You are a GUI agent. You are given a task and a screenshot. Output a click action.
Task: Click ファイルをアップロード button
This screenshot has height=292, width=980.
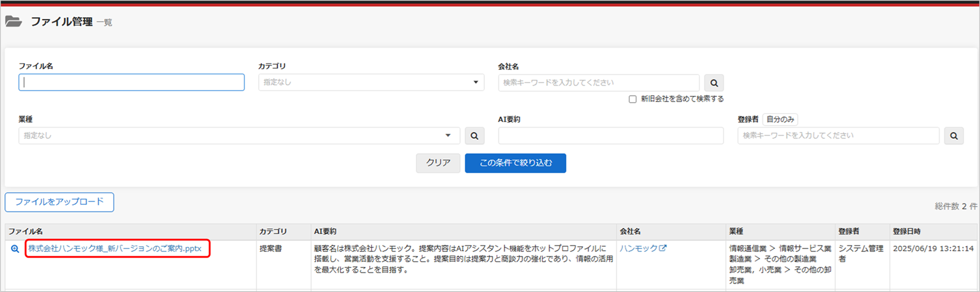pyautogui.click(x=59, y=202)
